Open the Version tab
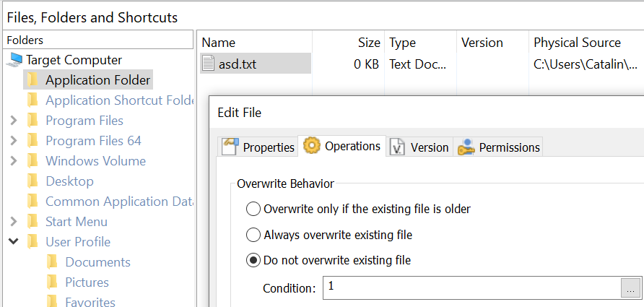The height and width of the screenshot is (307, 644). (429, 147)
